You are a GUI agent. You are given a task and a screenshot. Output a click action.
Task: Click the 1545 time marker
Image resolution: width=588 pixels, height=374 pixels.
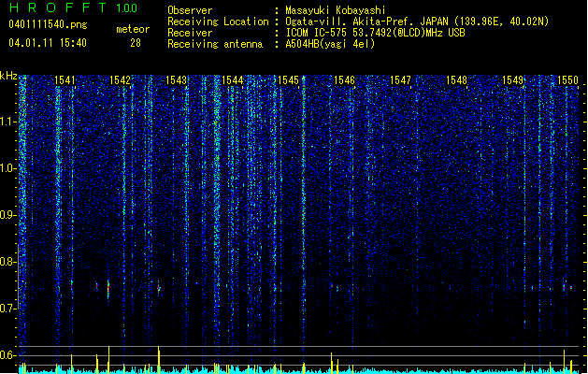click(x=288, y=80)
